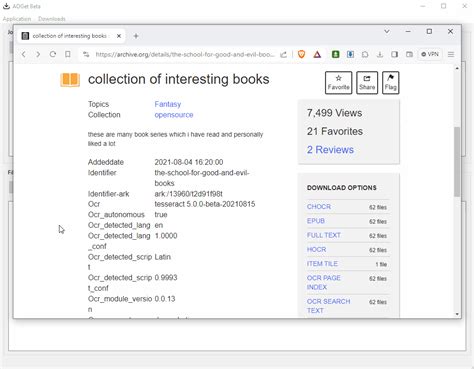Go back using the browser back arrow
The width and height of the screenshot is (474, 369).
tap(24, 54)
